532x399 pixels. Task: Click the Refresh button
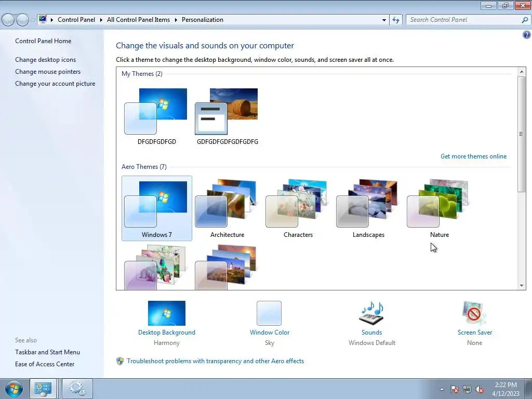(395, 20)
